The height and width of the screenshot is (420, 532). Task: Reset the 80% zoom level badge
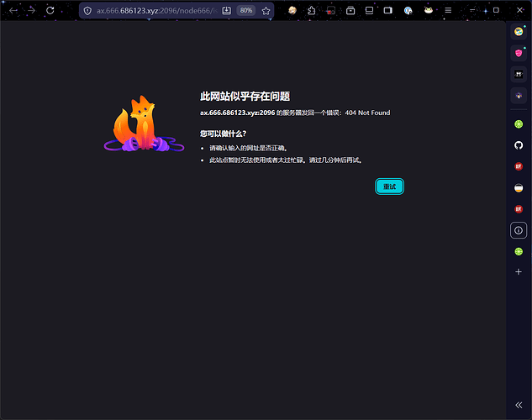pyautogui.click(x=246, y=11)
